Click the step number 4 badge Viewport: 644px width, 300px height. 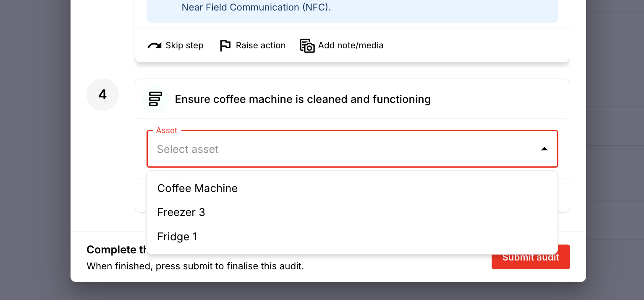tap(102, 95)
